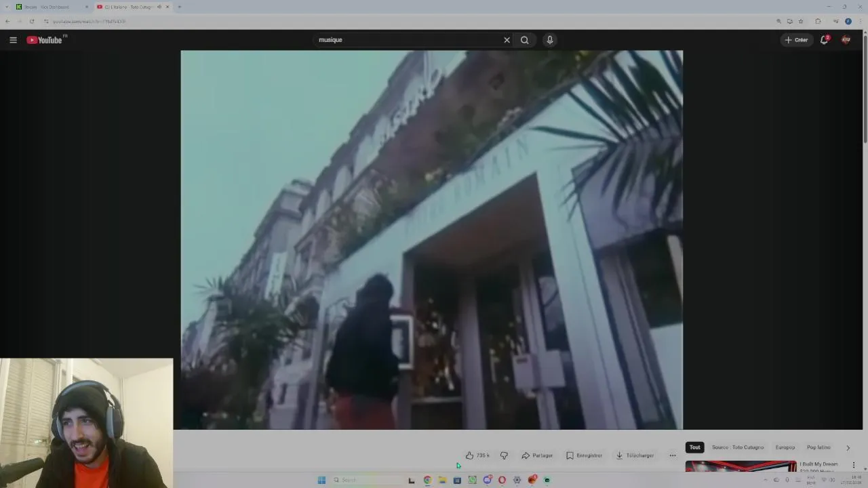The width and height of the screenshot is (868, 488).
Task: Start voice search with the microphone icon
Action: point(550,40)
